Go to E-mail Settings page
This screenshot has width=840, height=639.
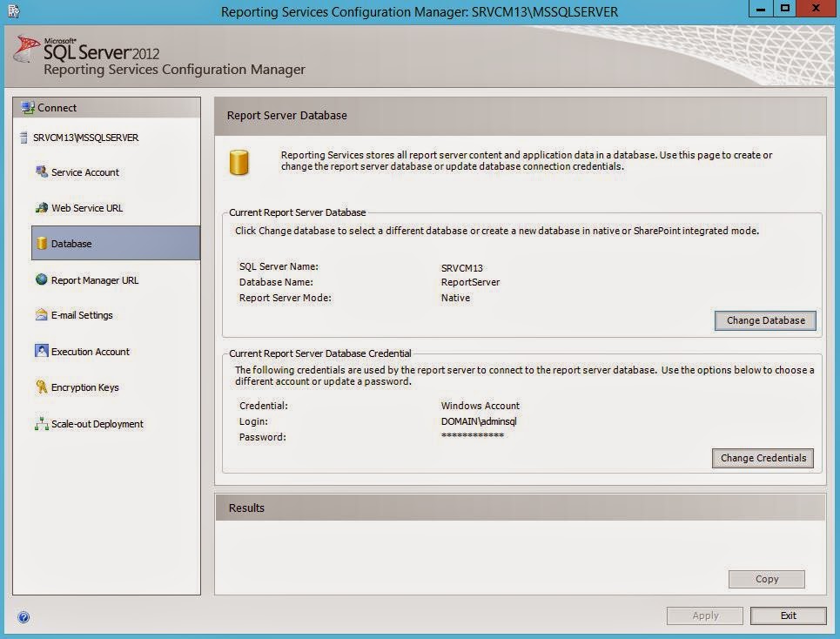click(x=82, y=315)
